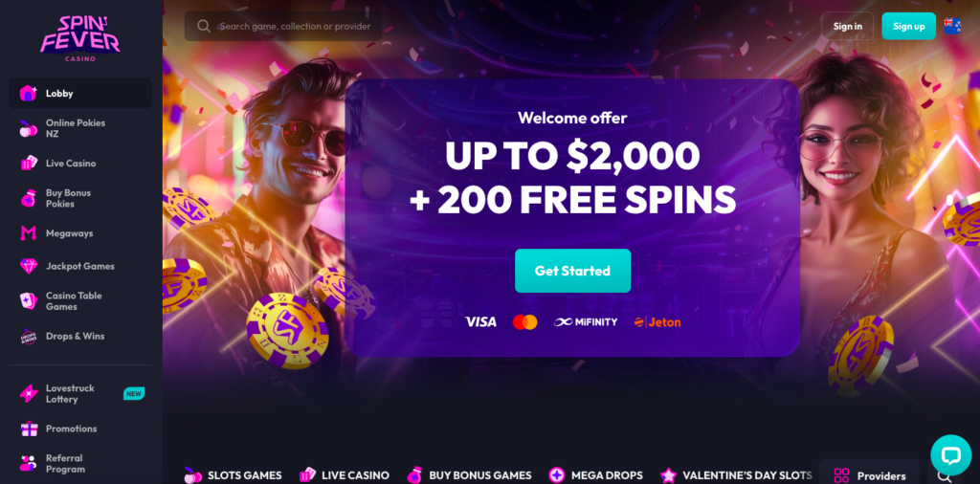Screen dimensions: 980x484
Task: Click the Promotions gift box icon
Action: pos(29,429)
